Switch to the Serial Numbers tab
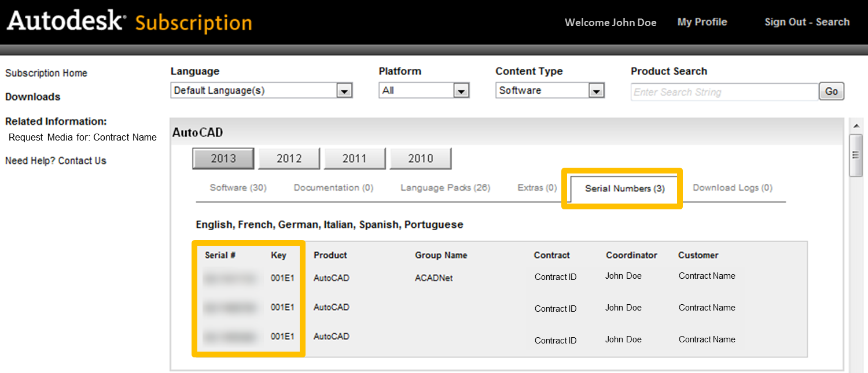The image size is (868, 373). (x=621, y=188)
